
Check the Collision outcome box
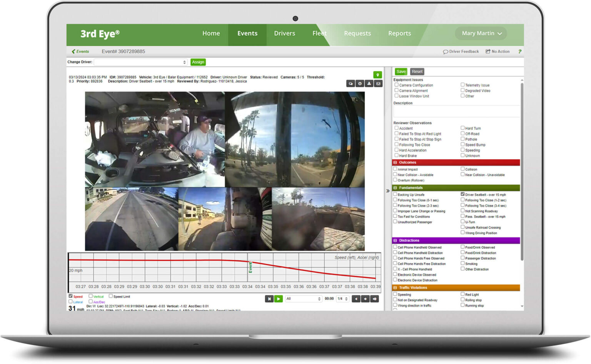tap(462, 169)
